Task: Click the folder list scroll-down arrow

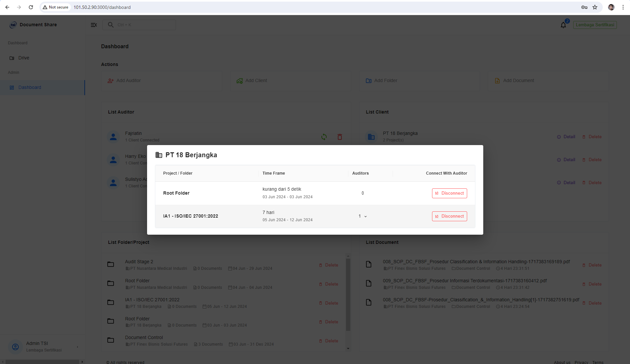Action: (x=348, y=349)
